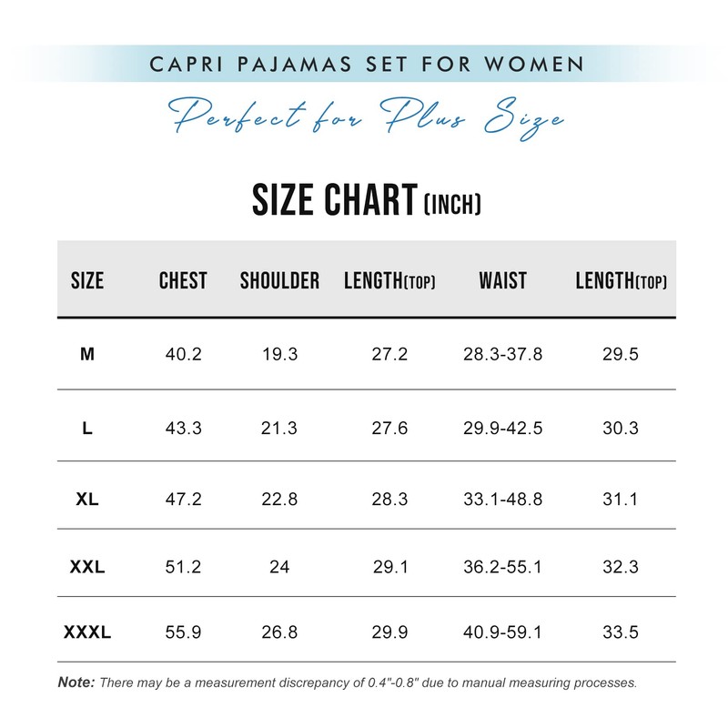Click the SHOULDER column header

point(279,281)
